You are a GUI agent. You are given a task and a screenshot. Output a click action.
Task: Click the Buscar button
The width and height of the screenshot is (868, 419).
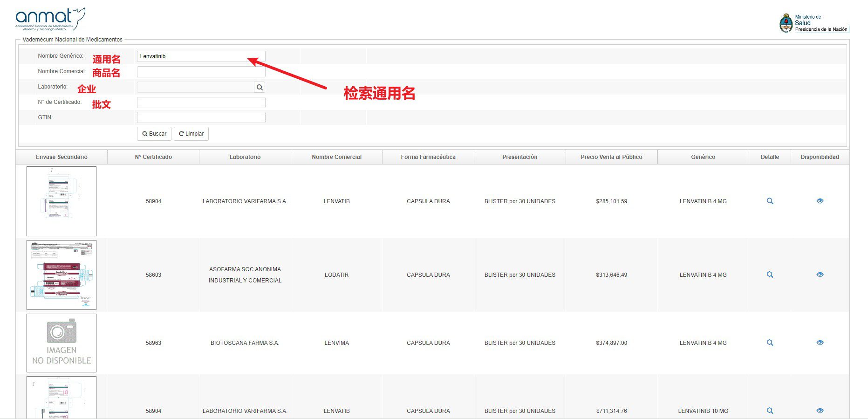point(154,134)
